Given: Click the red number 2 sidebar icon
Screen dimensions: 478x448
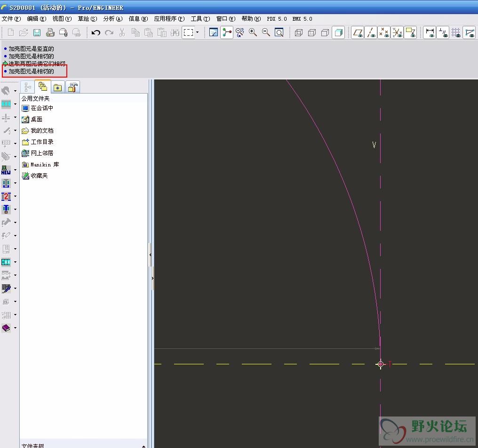Looking at the screenshot, I should pyautogui.click(x=6, y=196).
